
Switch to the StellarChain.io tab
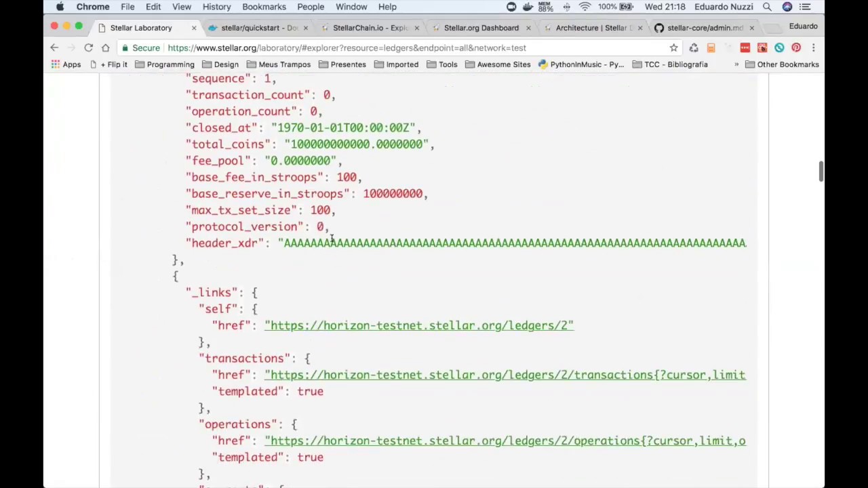370,28
